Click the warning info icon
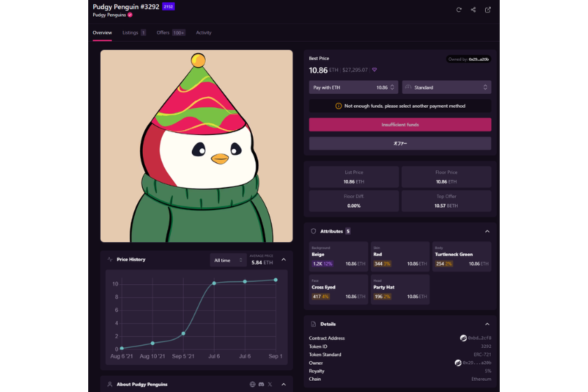The image size is (588, 392). [x=338, y=106]
